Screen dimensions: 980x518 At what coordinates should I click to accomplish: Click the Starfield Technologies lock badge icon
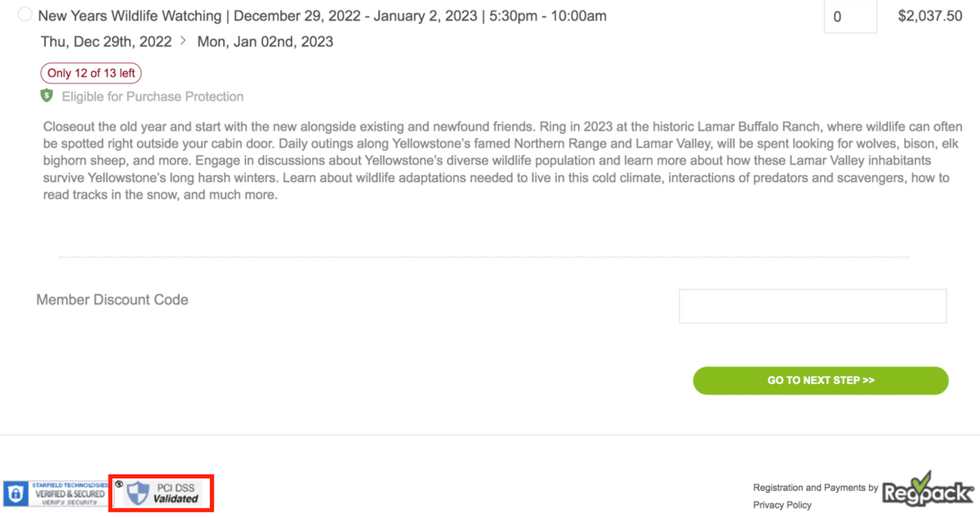tap(15, 493)
